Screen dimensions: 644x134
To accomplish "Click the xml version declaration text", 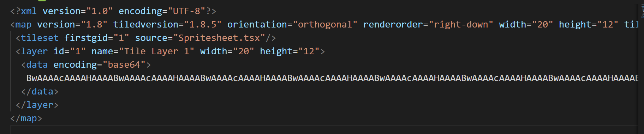I will click(x=113, y=11).
